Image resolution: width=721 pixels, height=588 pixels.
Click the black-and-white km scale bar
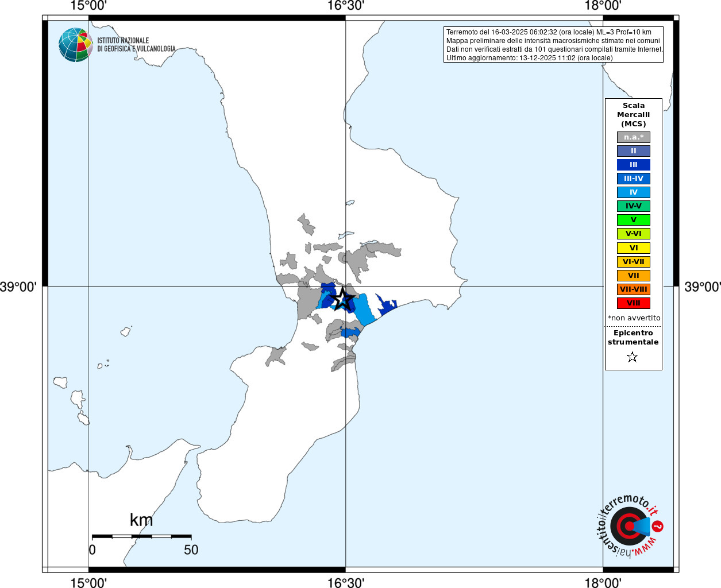coord(141,536)
